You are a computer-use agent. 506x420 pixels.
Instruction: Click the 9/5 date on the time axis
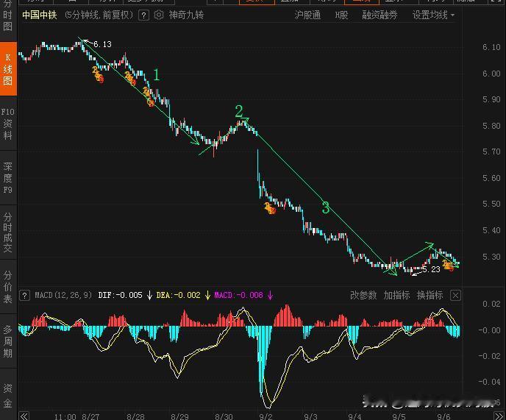pos(399,416)
